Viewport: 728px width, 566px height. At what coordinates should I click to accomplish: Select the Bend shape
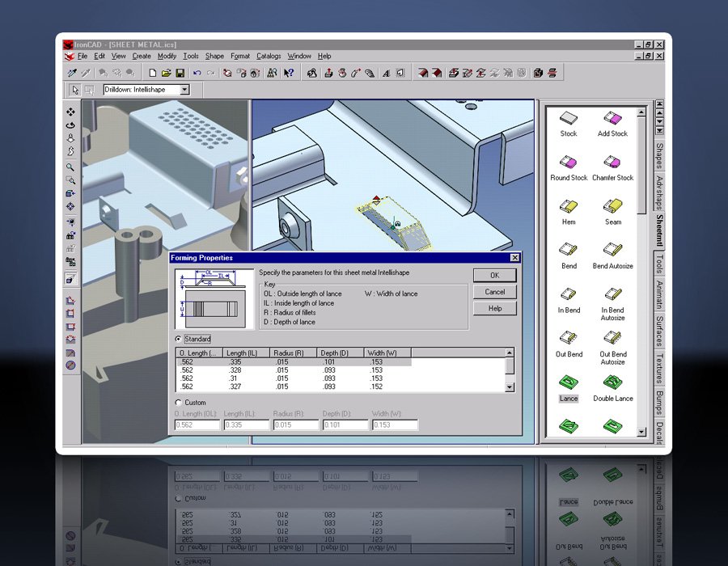[x=569, y=256]
